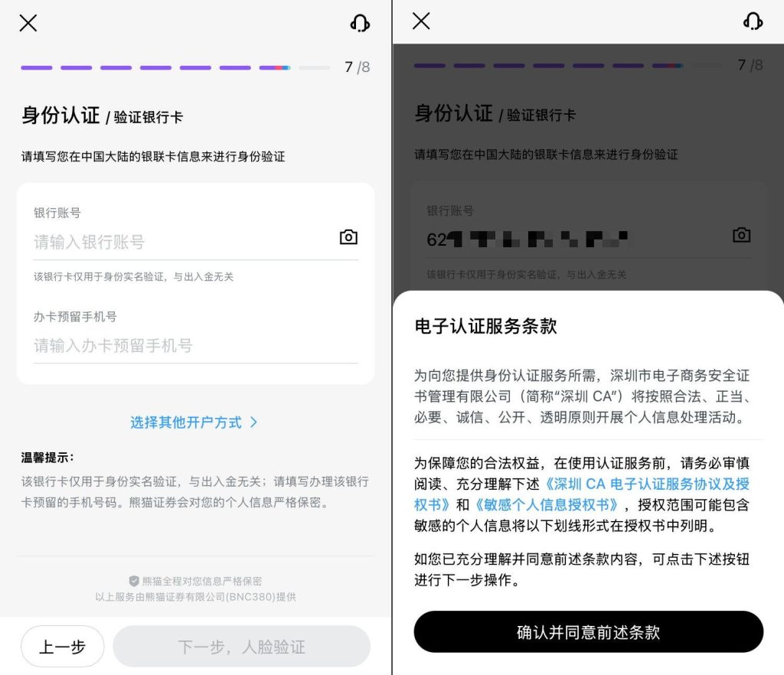
Task: Open the 选择其他开户方式 link
Action: click(186, 422)
